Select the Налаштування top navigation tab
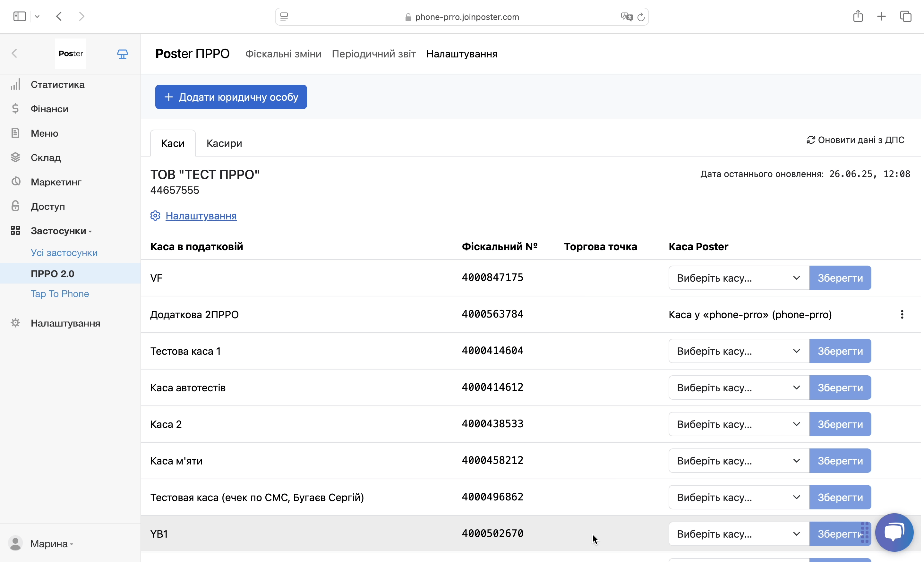924x562 pixels. tap(462, 54)
